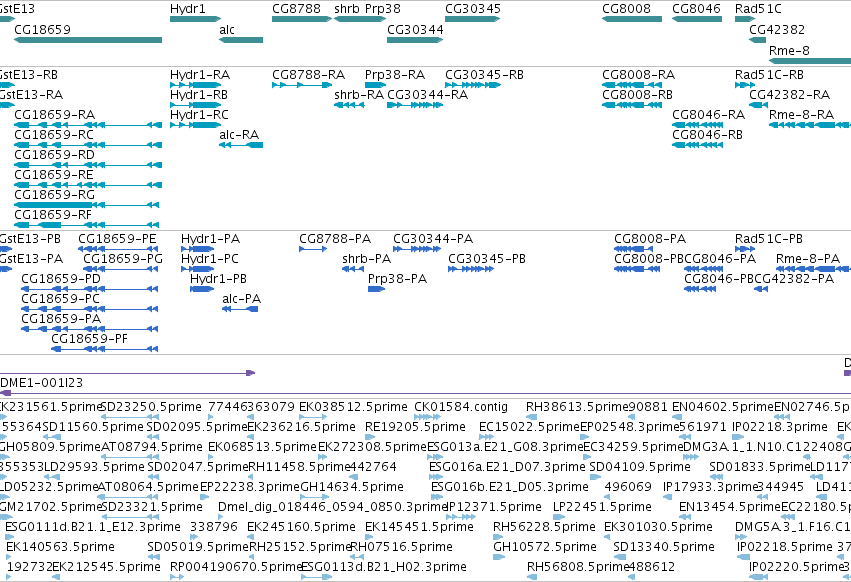Screen dimensions: 851x582
Task: Select the Prp38-RA transcript label
Action: point(395,74)
